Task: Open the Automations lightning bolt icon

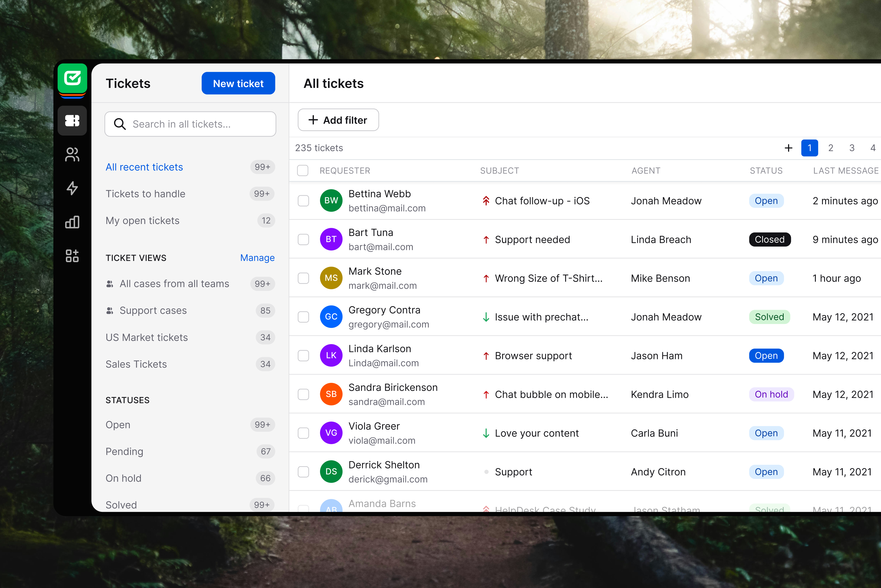Action: coord(73,188)
